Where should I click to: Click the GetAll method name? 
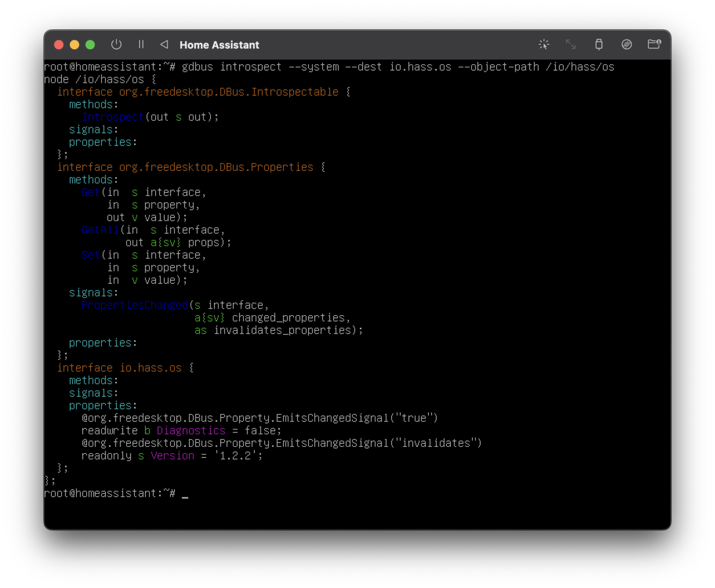coord(100,230)
